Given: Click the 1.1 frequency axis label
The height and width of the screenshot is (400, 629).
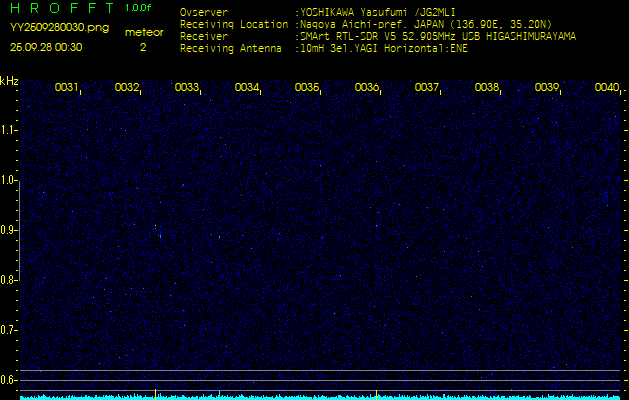Looking at the screenshot, I should [x=9, y=130].
